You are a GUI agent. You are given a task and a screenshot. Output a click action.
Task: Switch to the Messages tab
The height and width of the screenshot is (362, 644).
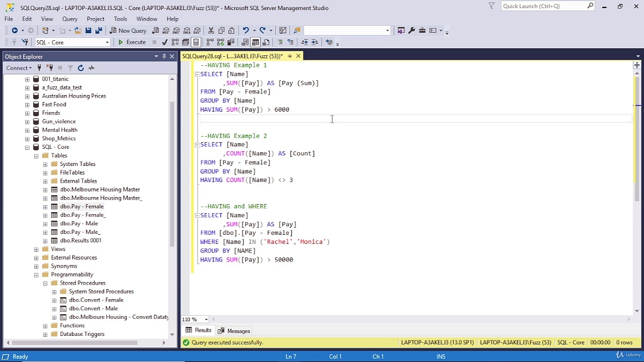tap(234, 331)
